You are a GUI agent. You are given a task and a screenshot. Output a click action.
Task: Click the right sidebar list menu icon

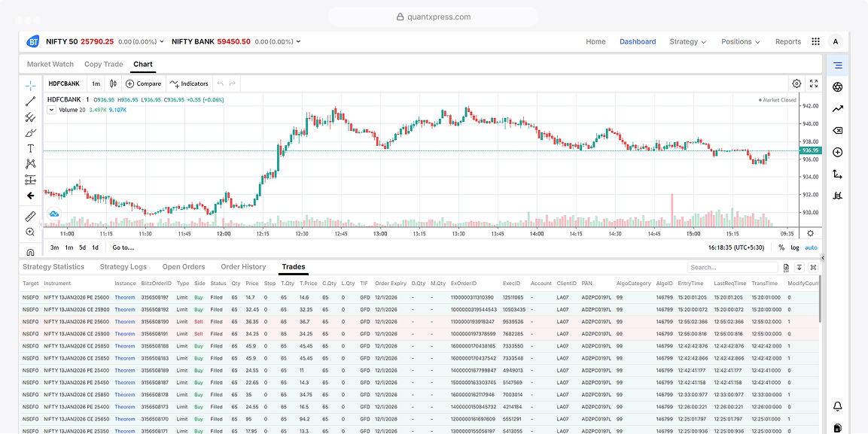click(x=838, y=65)
